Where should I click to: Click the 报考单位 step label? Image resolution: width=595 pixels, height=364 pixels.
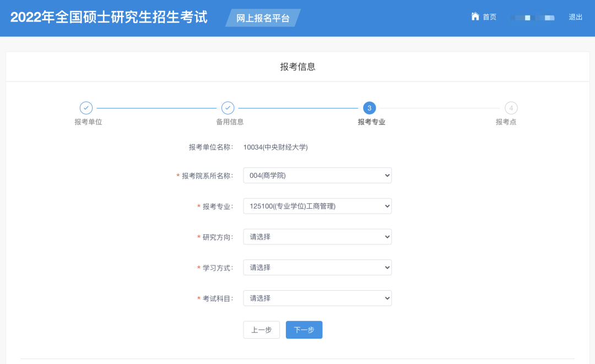(x=88, y=122)
